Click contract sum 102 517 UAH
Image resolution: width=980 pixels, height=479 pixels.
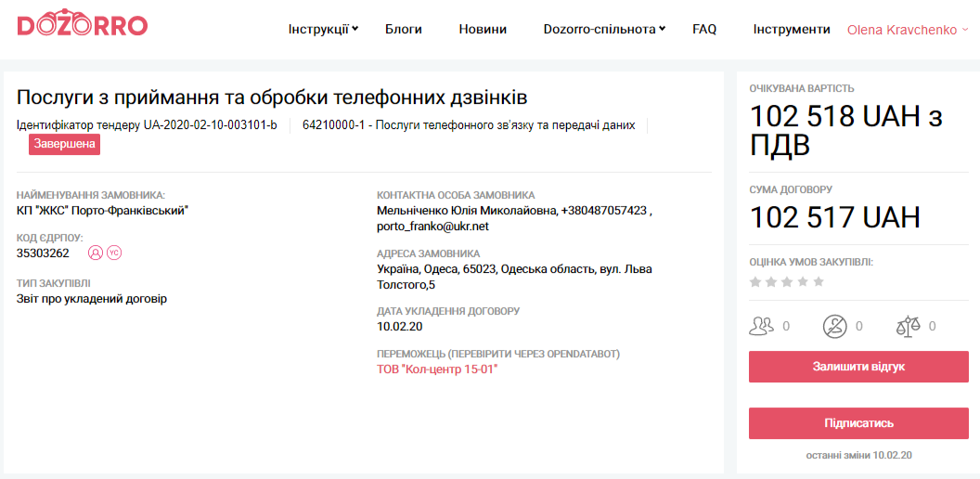(835, 217)
